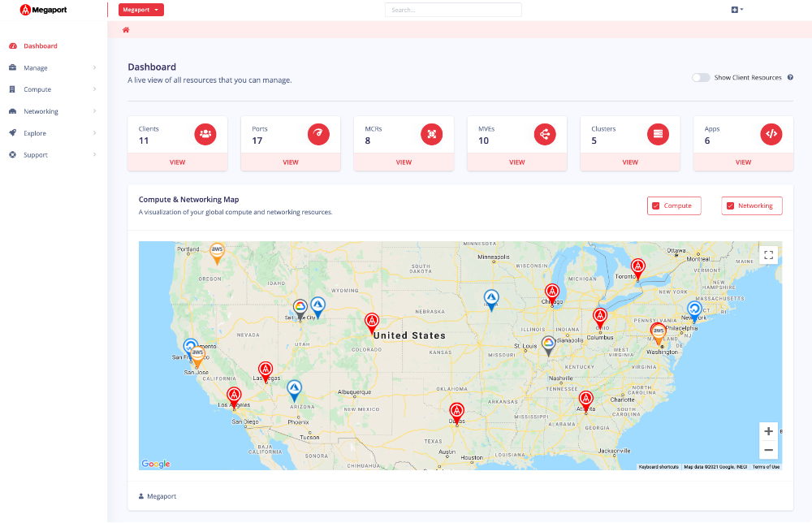Click the Support lifebuoy icon
The image size is (812, 523).
click(x=12, y=155)
